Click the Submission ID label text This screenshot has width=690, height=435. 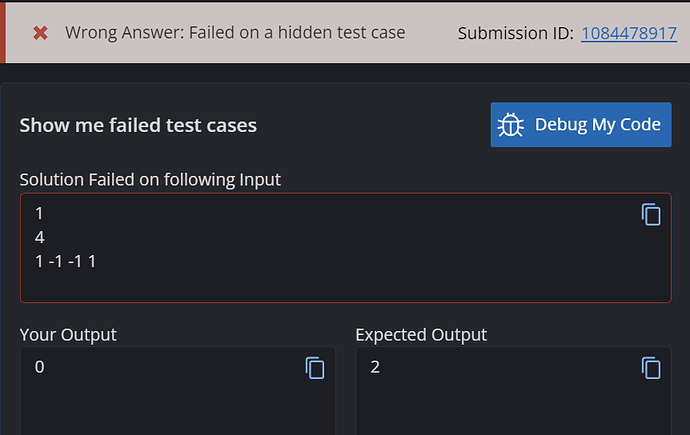515,33
